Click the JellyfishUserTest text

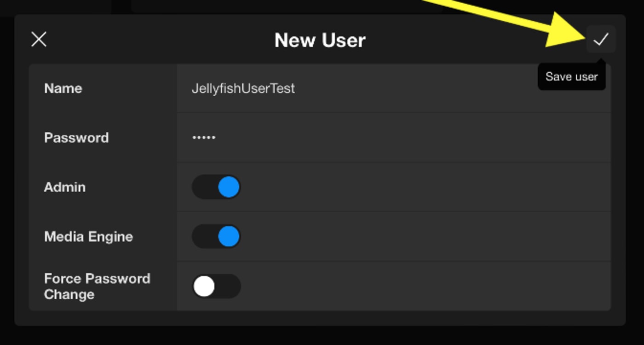(x=243, y=88)
